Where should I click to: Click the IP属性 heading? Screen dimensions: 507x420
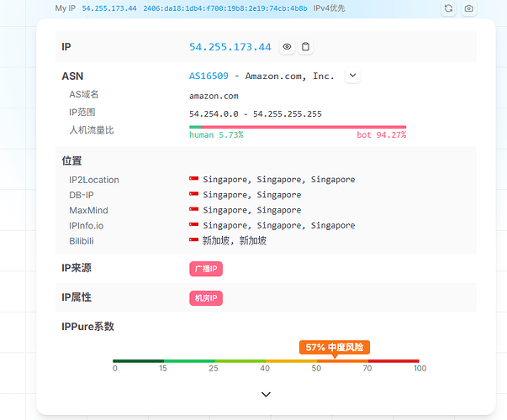click(77, 297)
